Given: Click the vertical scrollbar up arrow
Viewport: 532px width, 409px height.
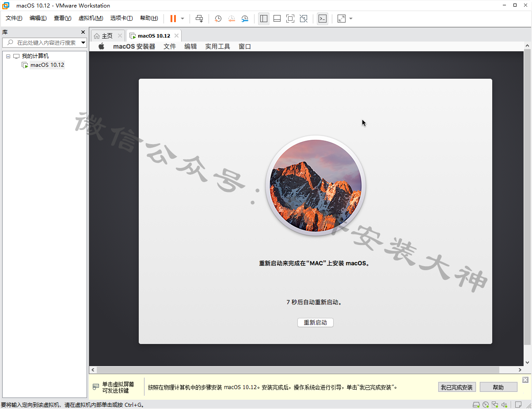Looking at the screenshot, I should click(528, 46).
